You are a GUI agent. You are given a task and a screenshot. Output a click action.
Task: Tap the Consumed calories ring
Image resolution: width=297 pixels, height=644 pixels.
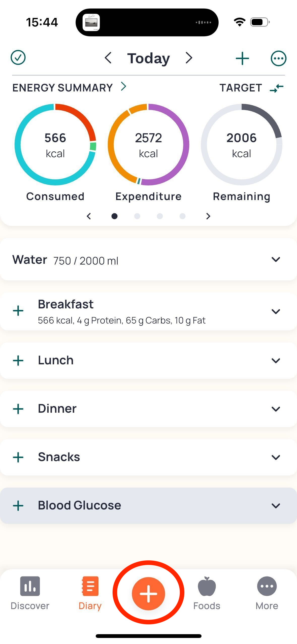point(55,145)
